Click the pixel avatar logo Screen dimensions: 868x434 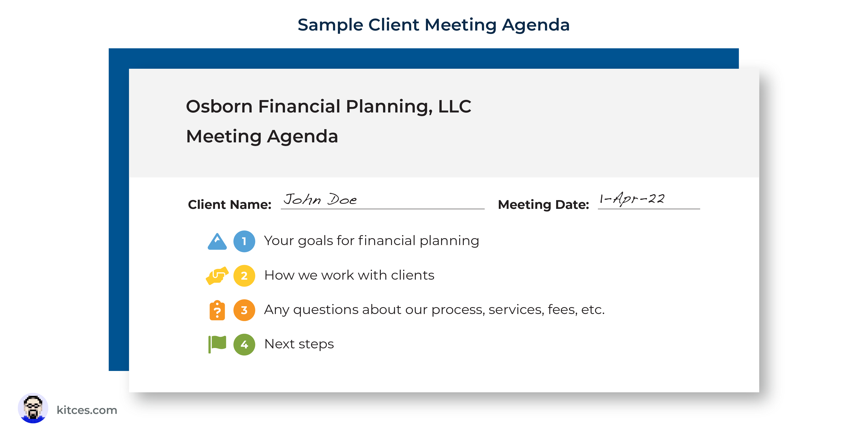click(x=33, y=408)
